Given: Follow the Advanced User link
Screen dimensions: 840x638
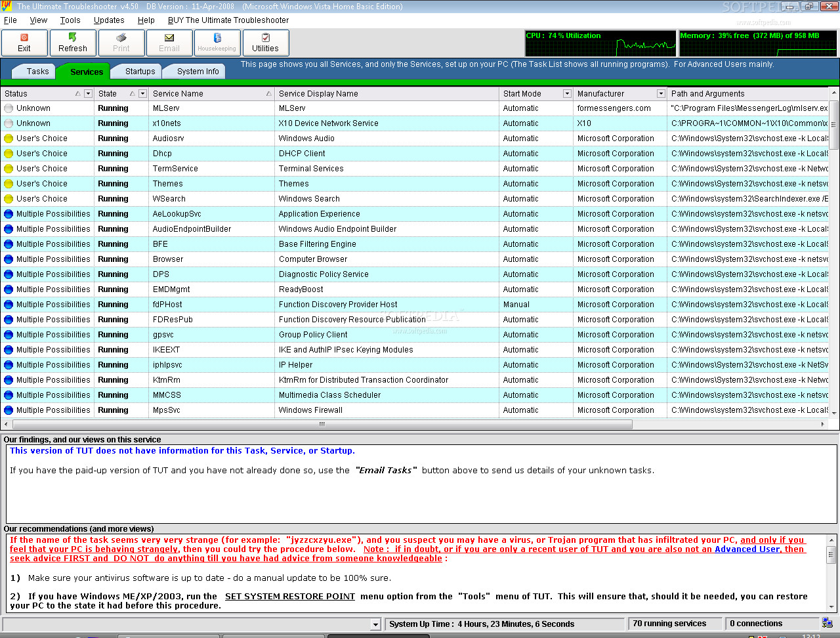Looking at the screenshot, I should click(x=747, y=549).
